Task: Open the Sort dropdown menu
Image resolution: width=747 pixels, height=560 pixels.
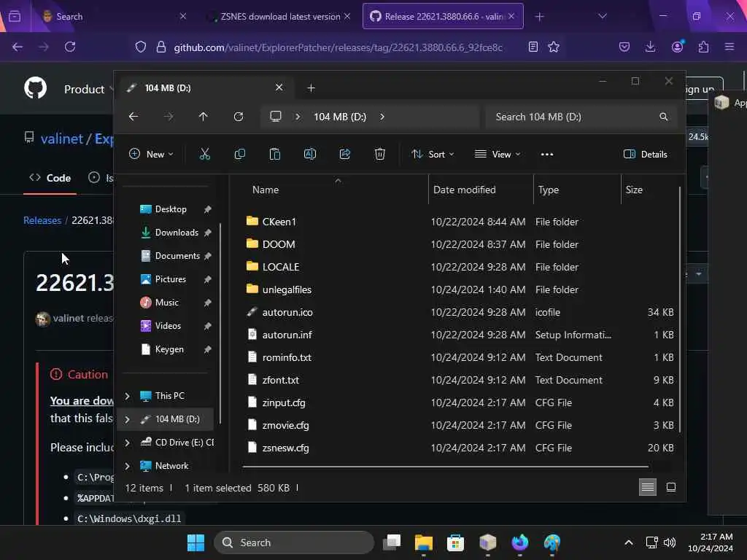Action: point(433,154)
